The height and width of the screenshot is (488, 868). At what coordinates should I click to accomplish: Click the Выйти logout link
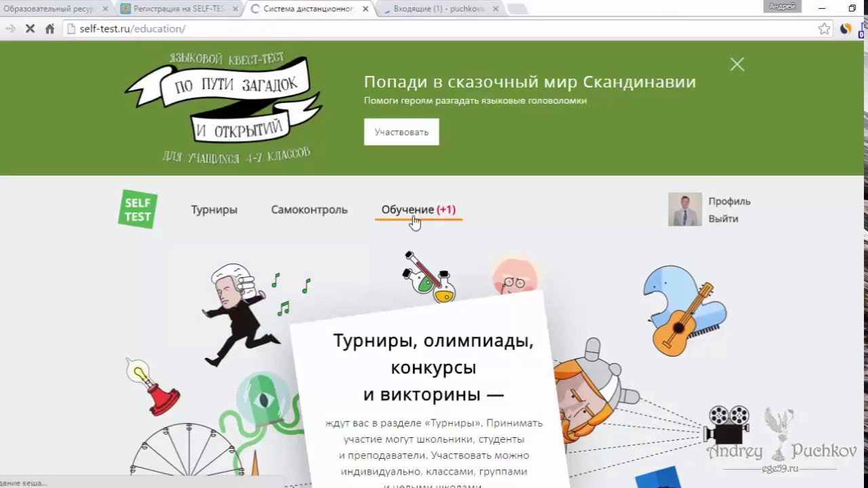(x=724, y=219)
